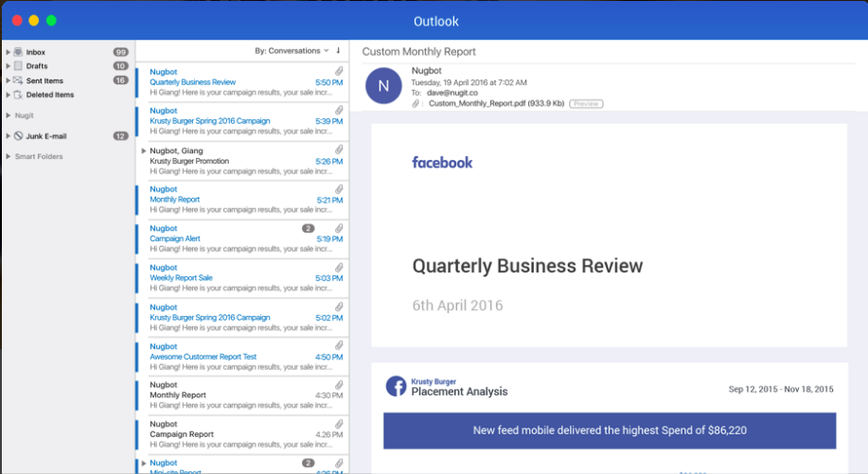
Task: Click the Junk E-mail count badge 12
Action: 120,136
